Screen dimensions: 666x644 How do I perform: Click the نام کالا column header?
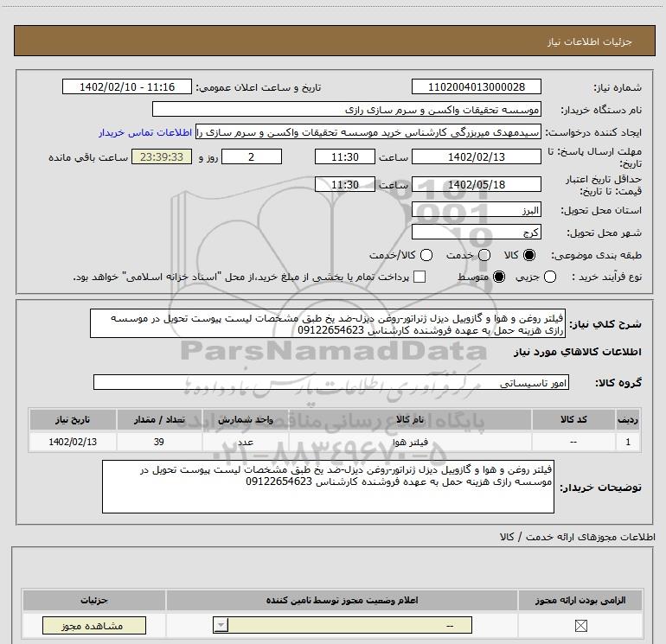click(x=410, y=419)
